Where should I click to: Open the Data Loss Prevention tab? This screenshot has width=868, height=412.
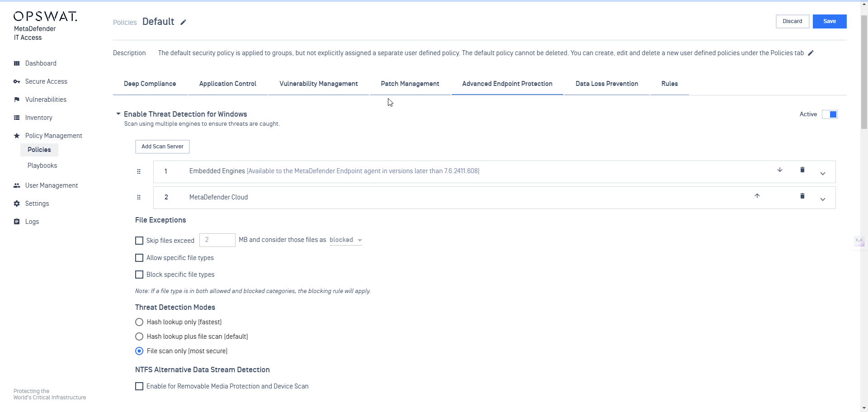pyautogui.click(x=607, y=84)
